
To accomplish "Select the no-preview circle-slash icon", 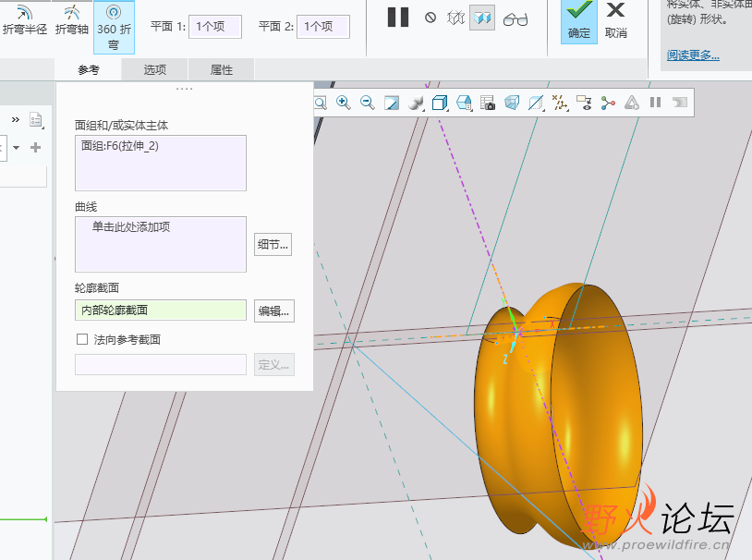I will pyautogui.click(x=431, y=18).
